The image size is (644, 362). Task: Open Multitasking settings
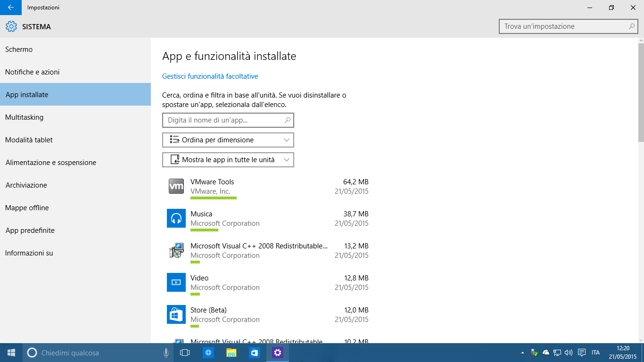point(75,117)
